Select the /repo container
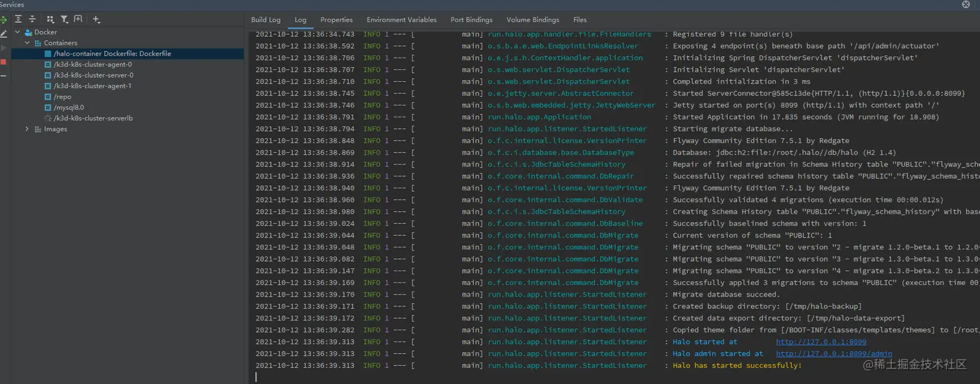 coord(62,97)
